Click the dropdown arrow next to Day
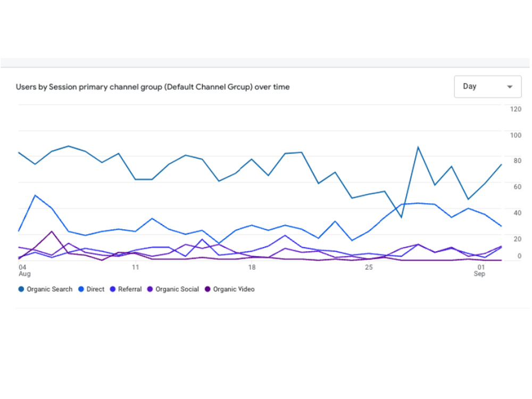 509,87
